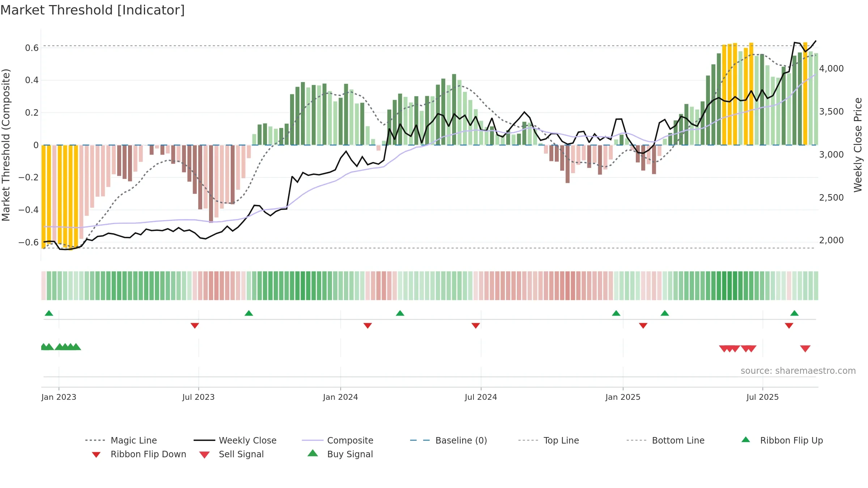
Task: Toggle Bottom Line in the legend
Action: point(665,440)
